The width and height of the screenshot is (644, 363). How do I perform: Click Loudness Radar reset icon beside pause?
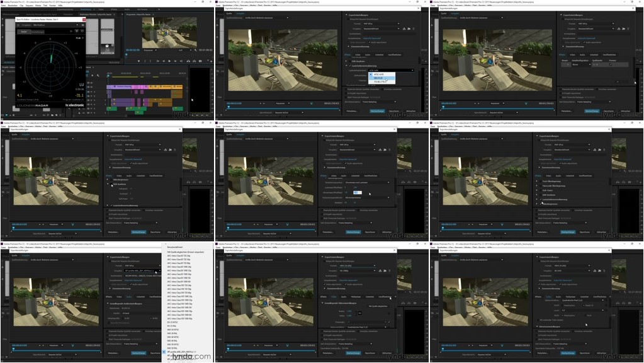tap(82, 32)
